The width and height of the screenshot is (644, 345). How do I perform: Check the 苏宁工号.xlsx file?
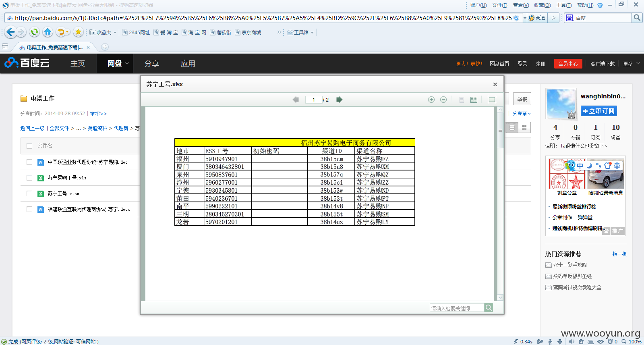pos(29,193)
